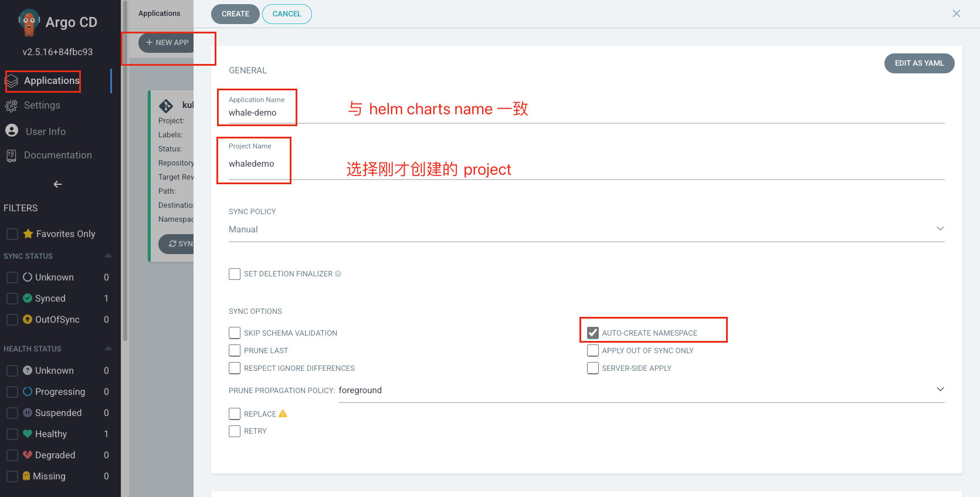
Task: Enable Favorites Only filter checkbox
Action: [x=12, y=234]
